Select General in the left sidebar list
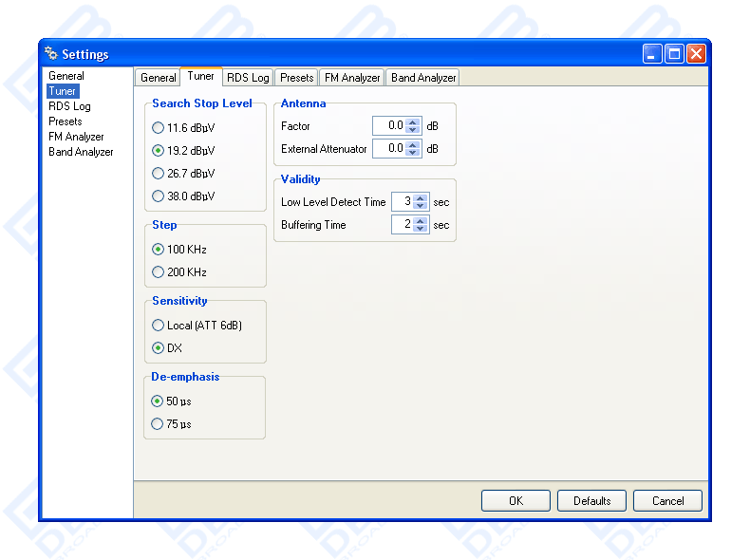 (66, 76)
